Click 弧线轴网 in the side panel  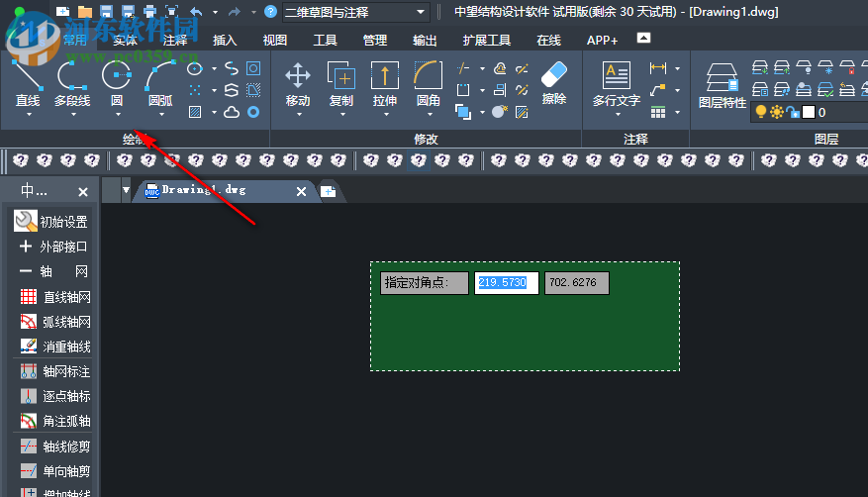(55, 322)
